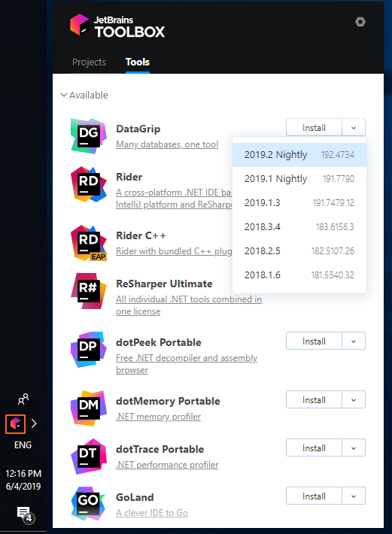Image resolution: width=392 pixels, height=534 pixels.
Task: Click the DataGrip DG product icon
Action: pos(89,136)
